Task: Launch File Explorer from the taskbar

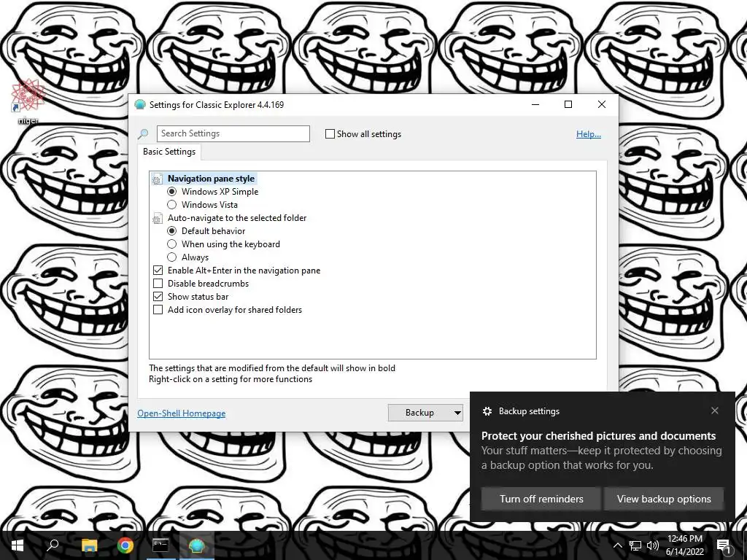Action: point(89,545)
